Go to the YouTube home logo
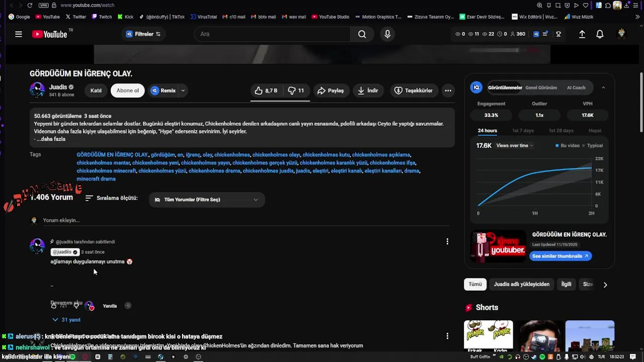 pos(49,34)
